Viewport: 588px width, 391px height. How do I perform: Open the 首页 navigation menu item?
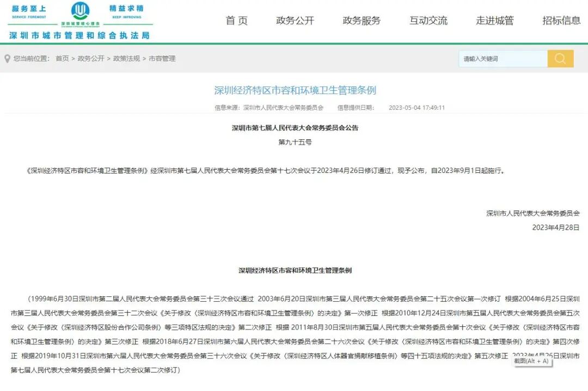[x=236, y=21]
